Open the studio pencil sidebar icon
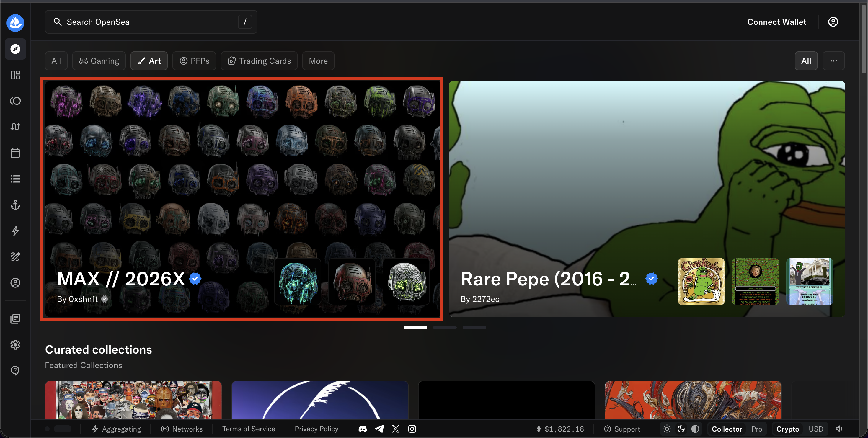The image size is (868, 438). point(15,257)
